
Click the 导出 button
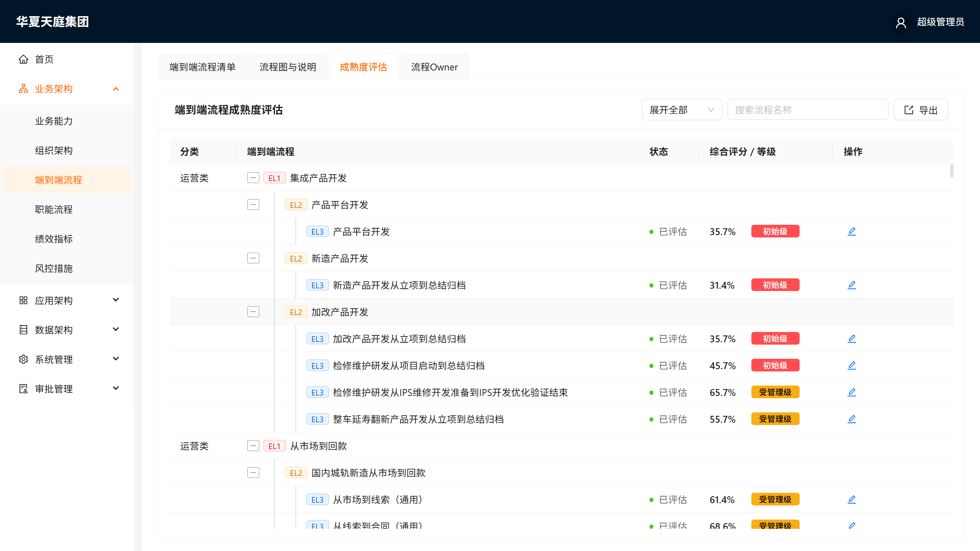[x=921, y=110]
